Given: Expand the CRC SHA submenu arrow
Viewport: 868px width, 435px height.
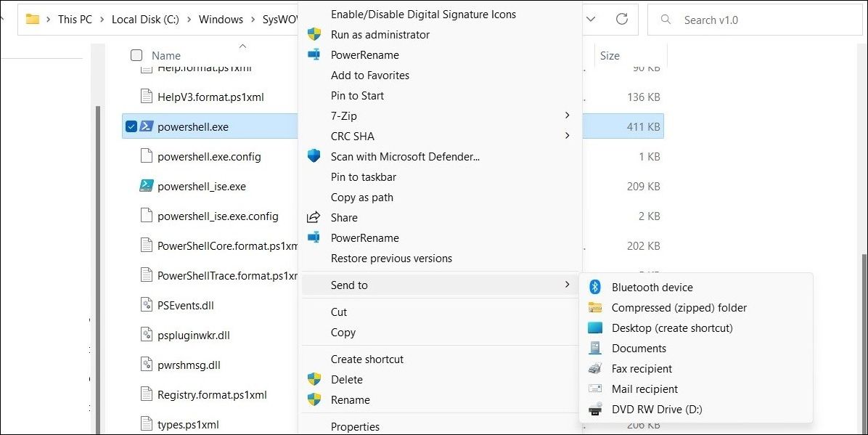Looking at the screenshot, I should pos(568,136).
